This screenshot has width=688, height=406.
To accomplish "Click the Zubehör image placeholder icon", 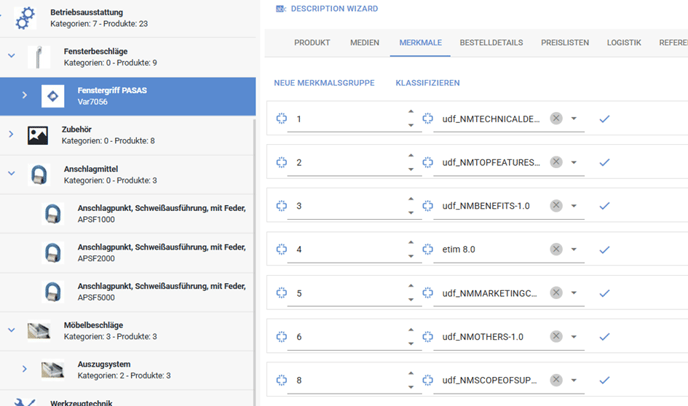I will pyautogui.click(x=38, y=135).
